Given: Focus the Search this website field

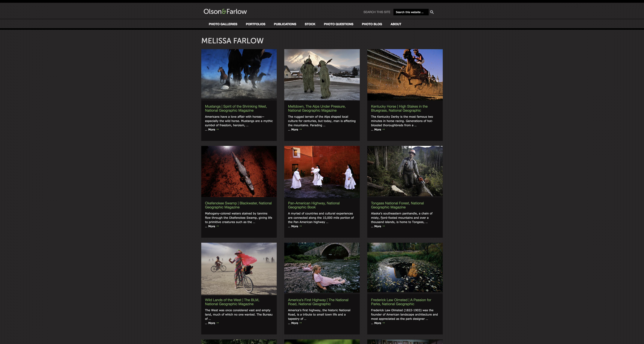Looking at the screenshot, I should (411, 12).
